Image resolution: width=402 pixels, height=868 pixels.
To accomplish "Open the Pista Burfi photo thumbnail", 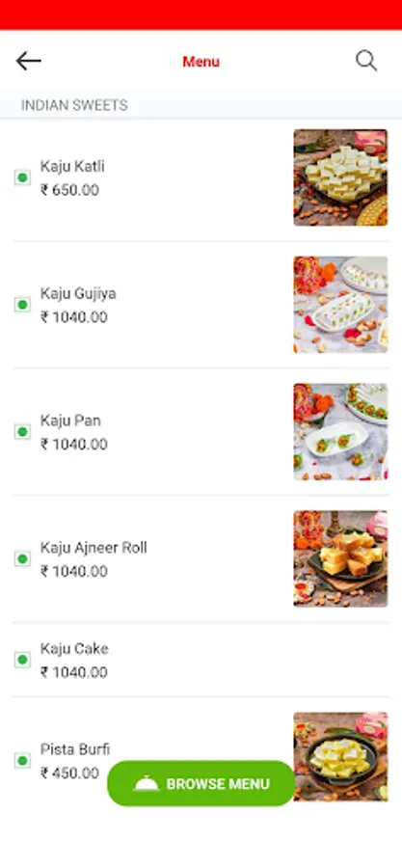I will [x=340, y=756].
